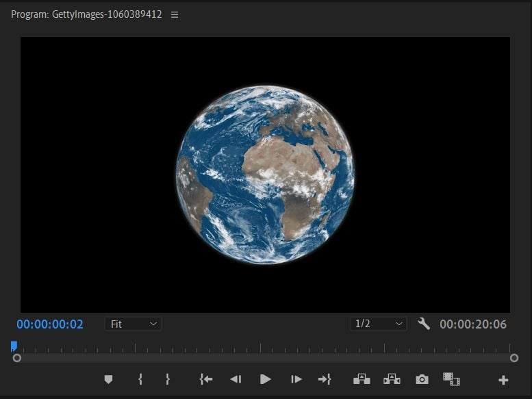Open the 1/2 playback resolution dropdown
The height and width of the screenshot is (399, 532).
tap(378, 324)
